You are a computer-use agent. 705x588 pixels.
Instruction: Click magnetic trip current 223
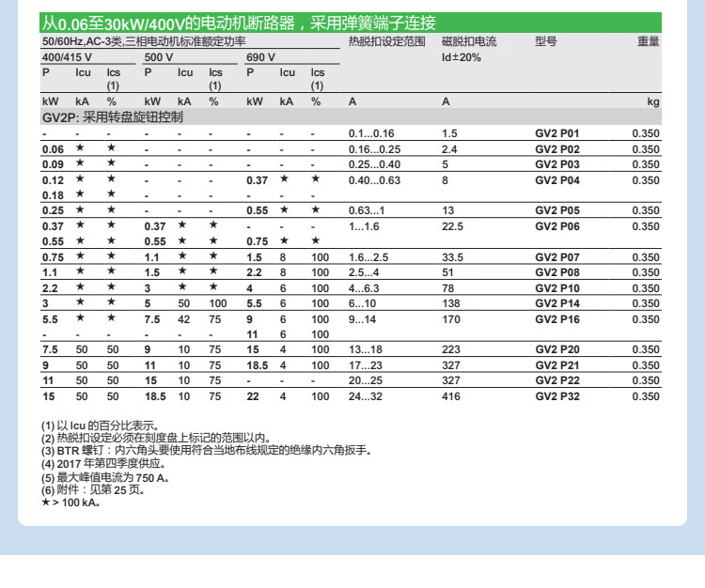(x=450, y=349)
